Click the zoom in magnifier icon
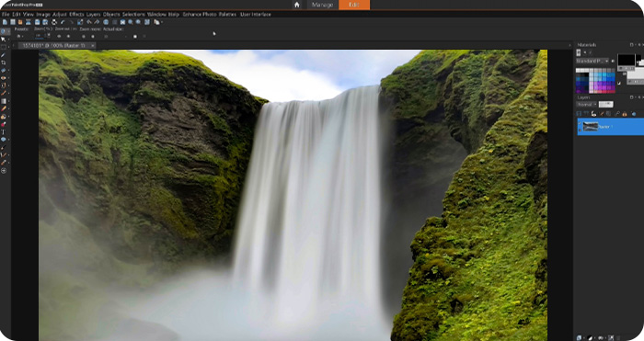The height and width of the screenshot is (341, 644). coord(131,22)
